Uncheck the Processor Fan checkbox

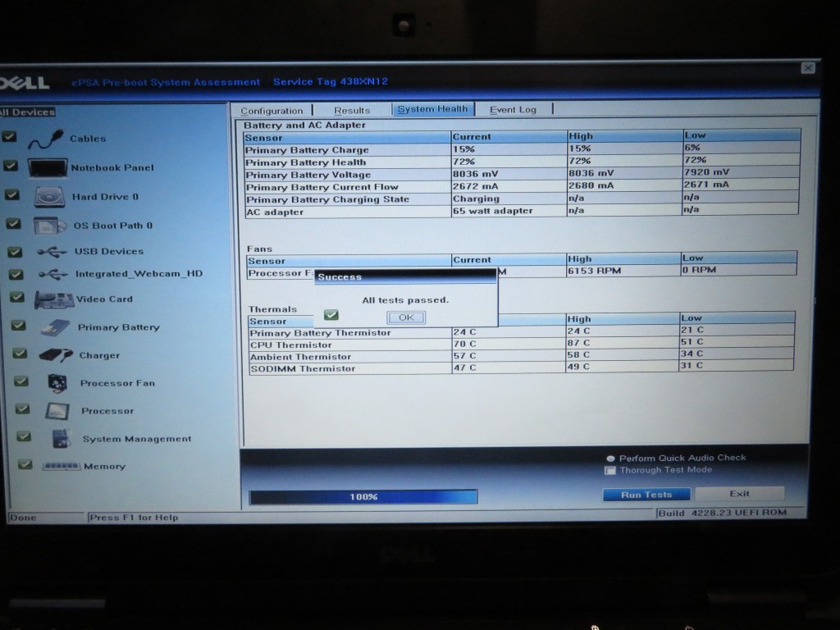[21, 381]
